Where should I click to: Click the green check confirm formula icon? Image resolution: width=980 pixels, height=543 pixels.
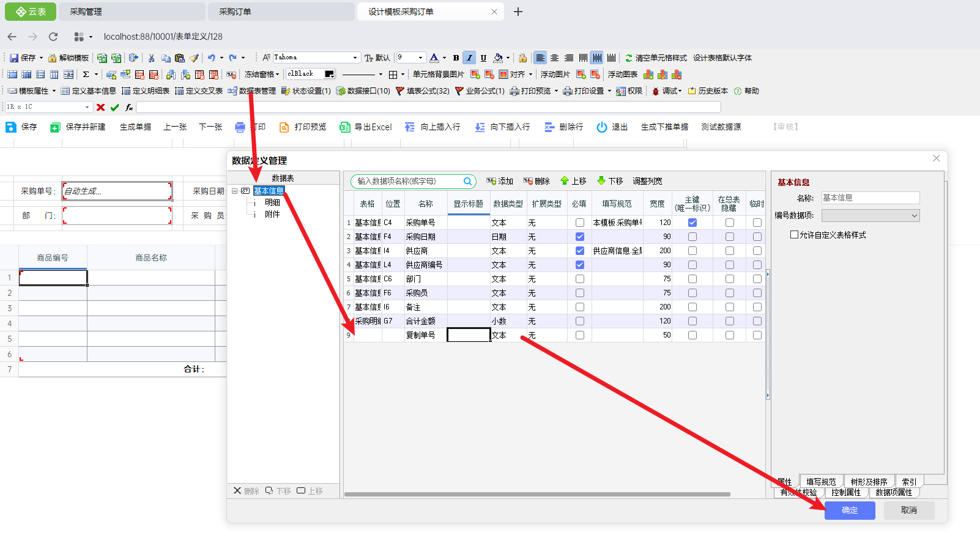coord(115,107)
